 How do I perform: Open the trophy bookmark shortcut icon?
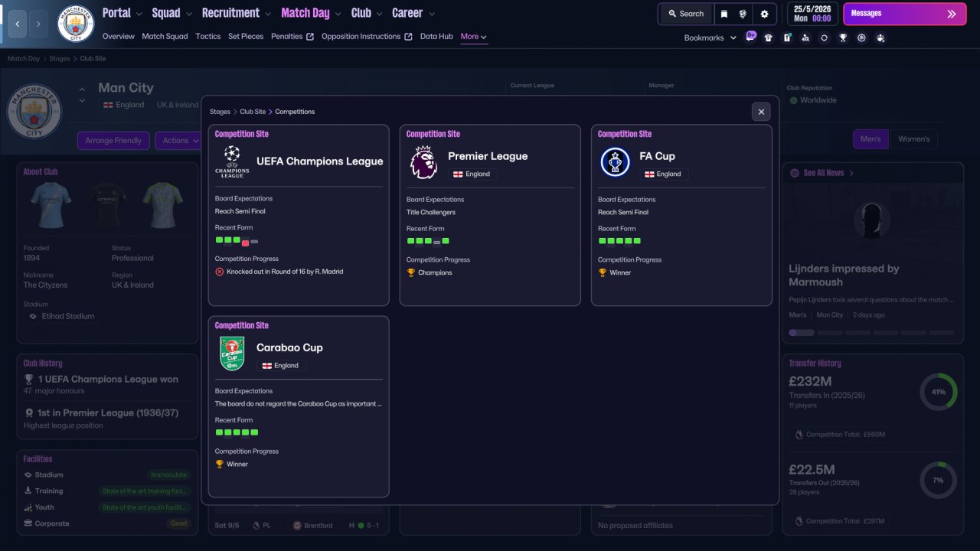click(x=843, y=37)
